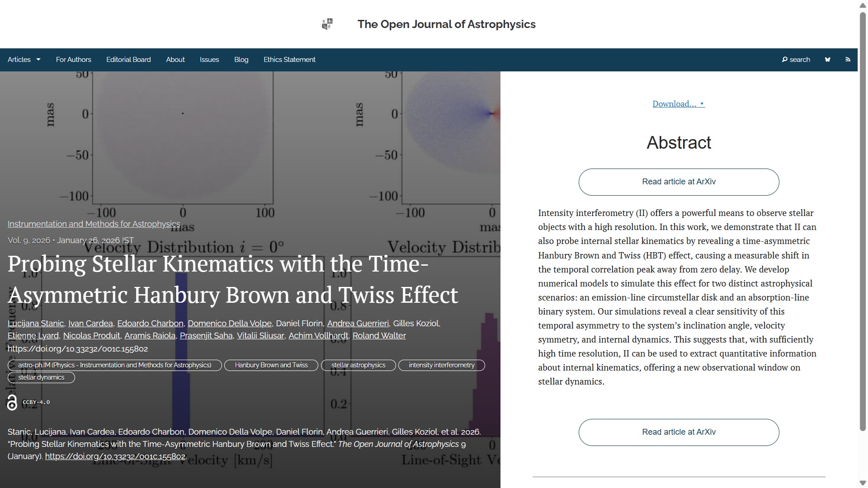Open DOI link in citation text
Image resolution: width=868 pixels, height=488 pixels.
click(115, 456)
